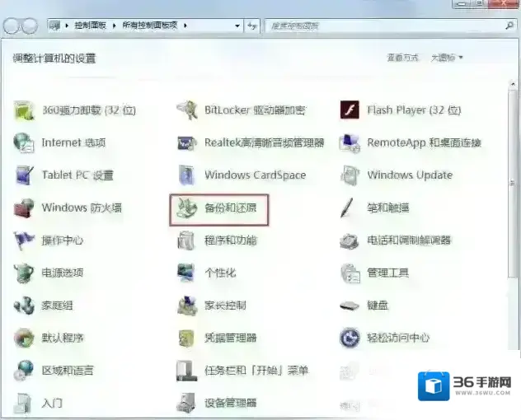Click the magnifier search icon
The width and height of the screenshot is (521, 420).
(x=509, y=26)
